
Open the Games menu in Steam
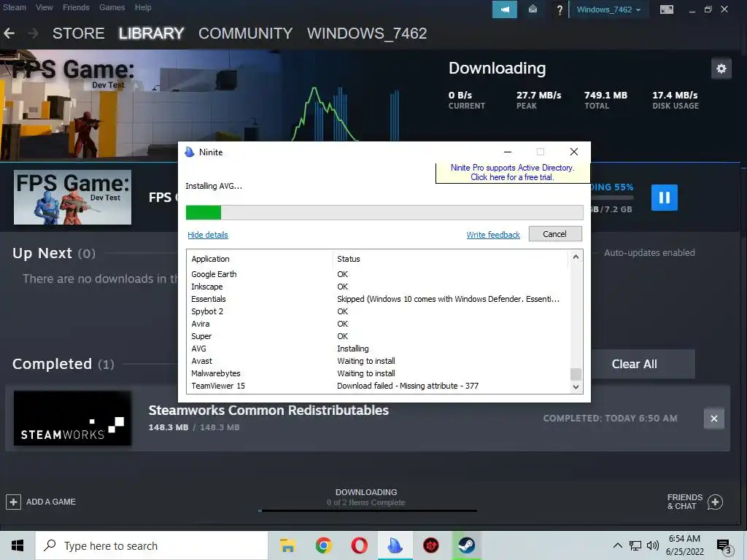(x=112, y=7)
